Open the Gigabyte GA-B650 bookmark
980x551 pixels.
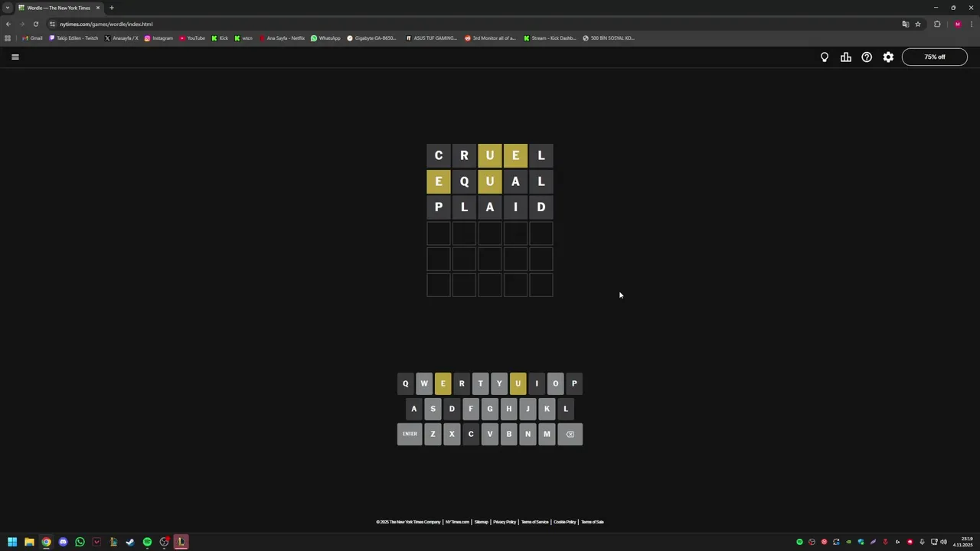pos(371,37)
